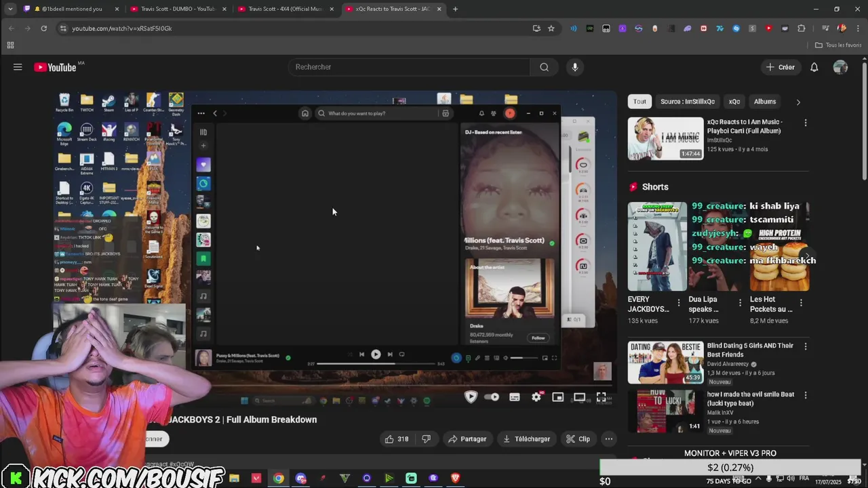Switch to the miniplayer

coord(558,397)
